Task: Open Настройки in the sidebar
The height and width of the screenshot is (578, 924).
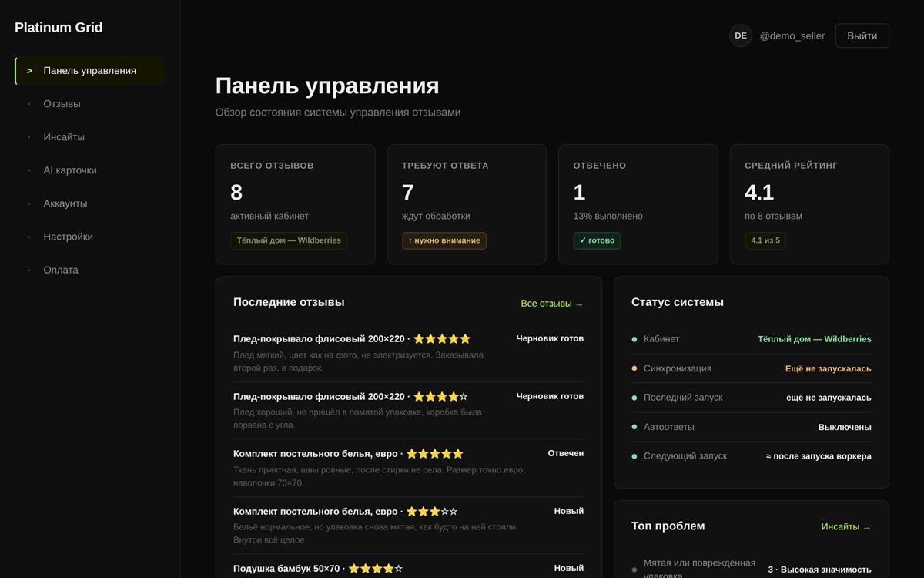Action: click(90, 237)
